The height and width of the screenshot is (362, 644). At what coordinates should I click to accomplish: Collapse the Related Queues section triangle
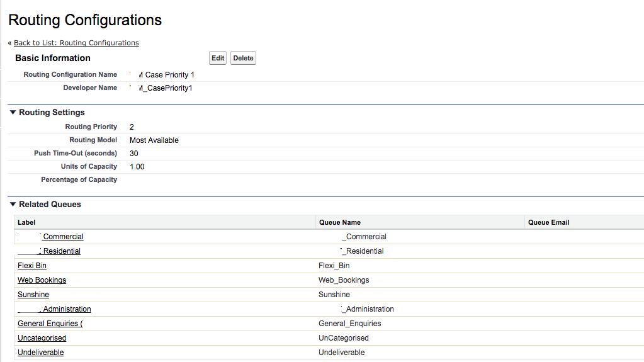pyautogui.click(x=13, y=204)
